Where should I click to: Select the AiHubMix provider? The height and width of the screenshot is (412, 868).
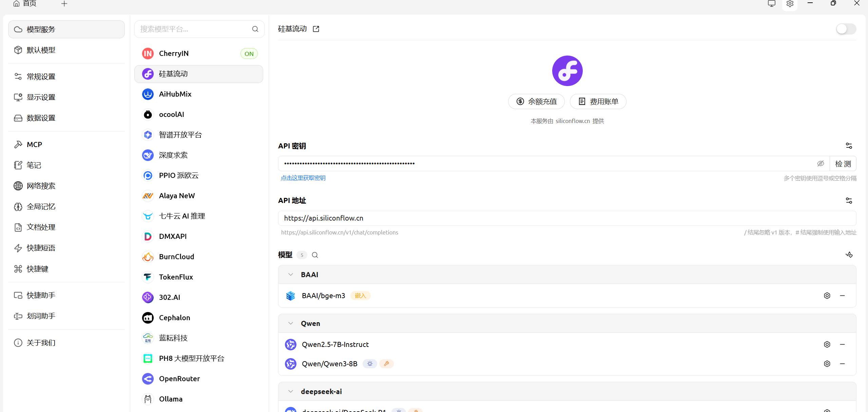point(199,94)
